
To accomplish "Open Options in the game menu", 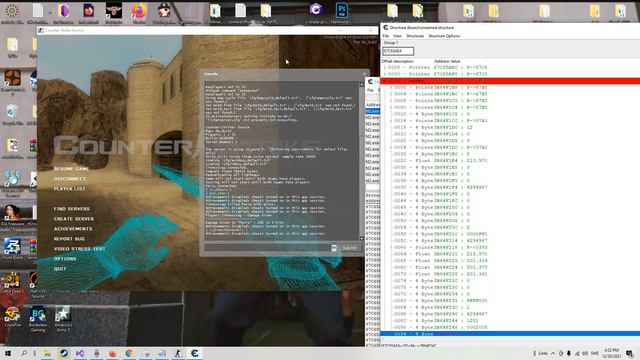I will click(65, 259).
